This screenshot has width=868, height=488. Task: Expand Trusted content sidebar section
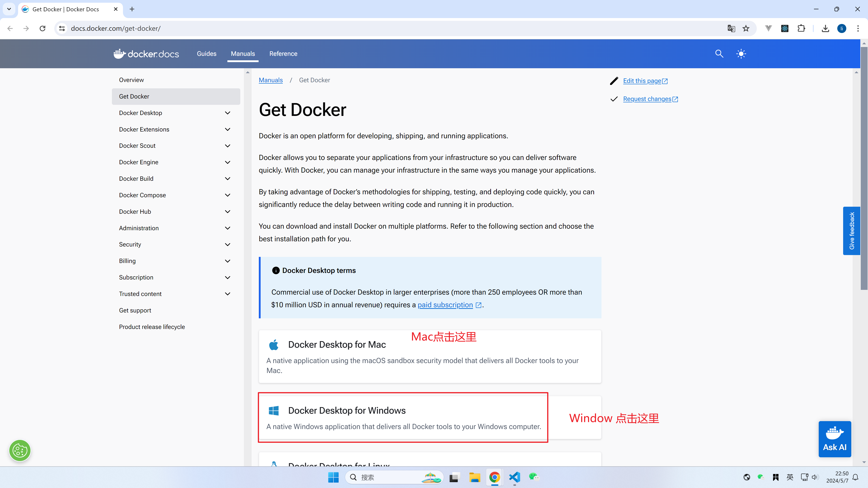[x=228, y=294]
